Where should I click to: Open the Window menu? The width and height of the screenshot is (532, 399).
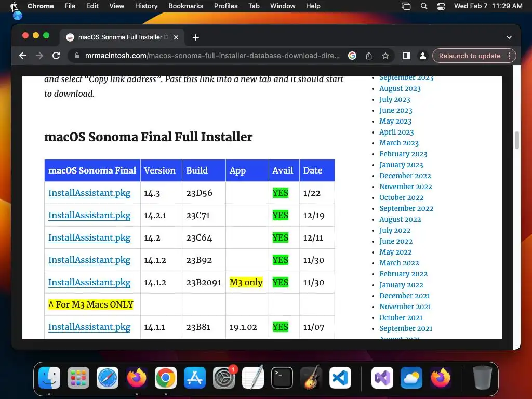pos(283,6)
